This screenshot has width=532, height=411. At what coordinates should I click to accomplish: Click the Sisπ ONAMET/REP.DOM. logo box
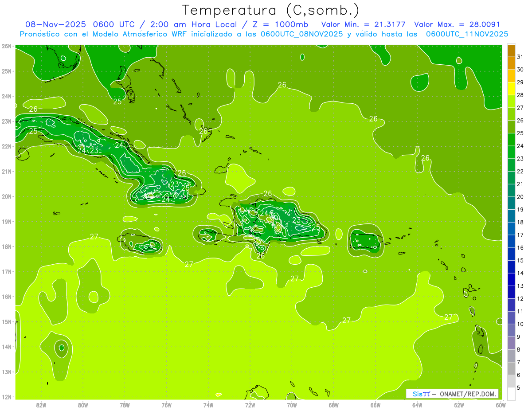click(x=452, y=394)
